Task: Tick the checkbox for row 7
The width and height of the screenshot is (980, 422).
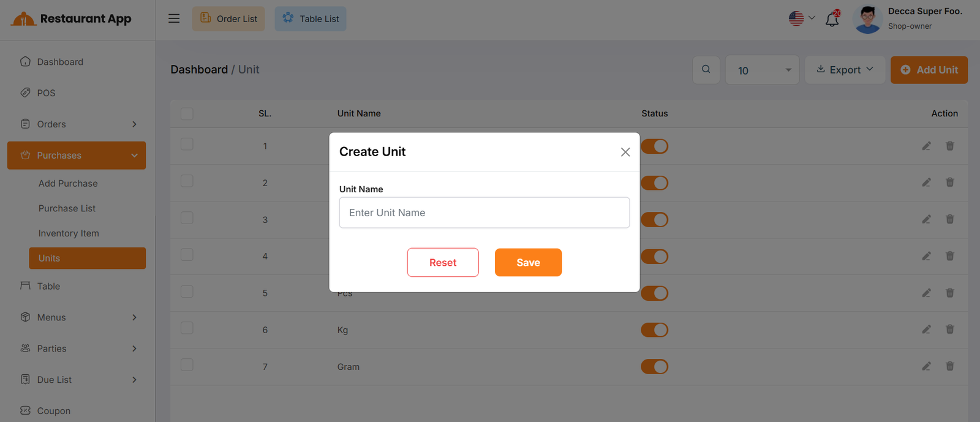Action: pyautogui.click(x=187, y=365)
